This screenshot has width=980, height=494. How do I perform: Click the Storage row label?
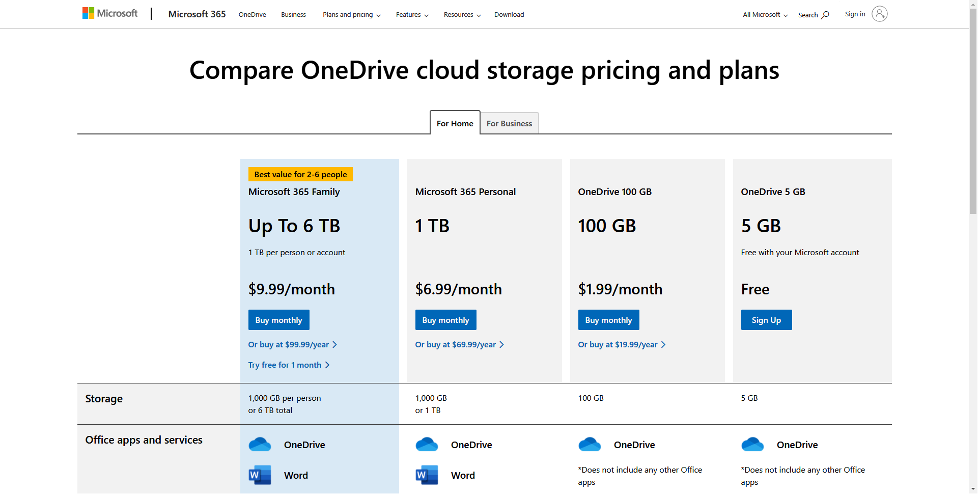[104, 399]
